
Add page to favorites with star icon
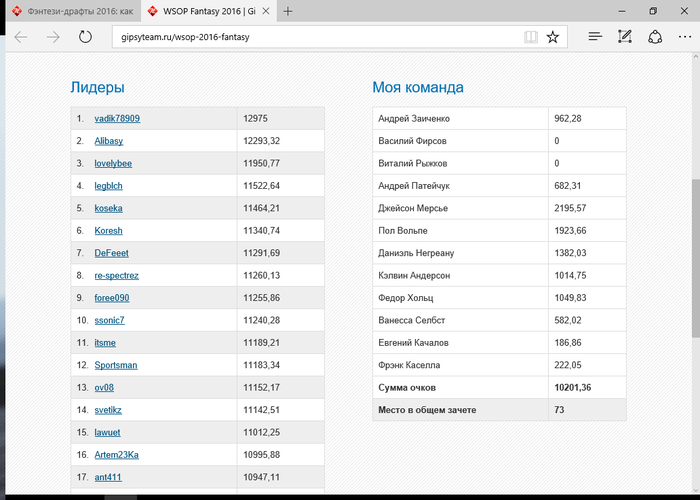point(553,37)
